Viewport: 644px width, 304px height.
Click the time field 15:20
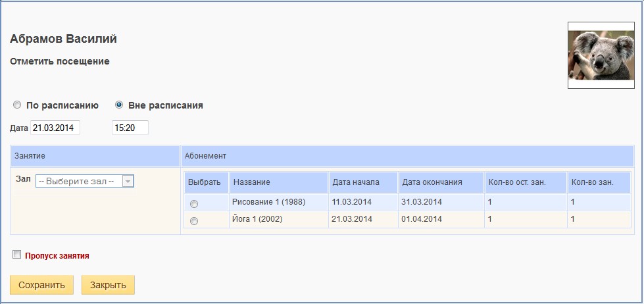[130, 128]
